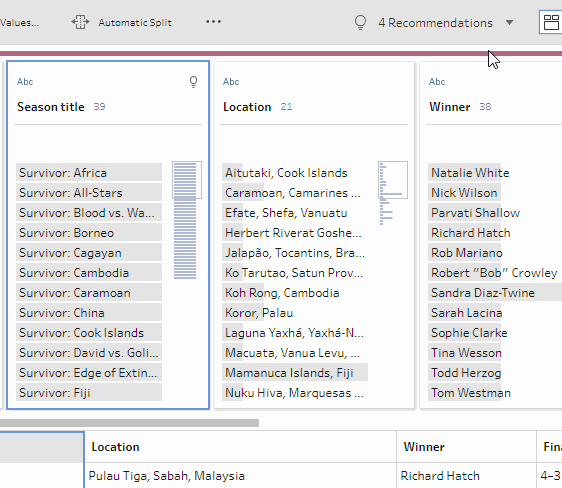Select location Mamanuca Islands, Fiji

click(x=295, y=373)
